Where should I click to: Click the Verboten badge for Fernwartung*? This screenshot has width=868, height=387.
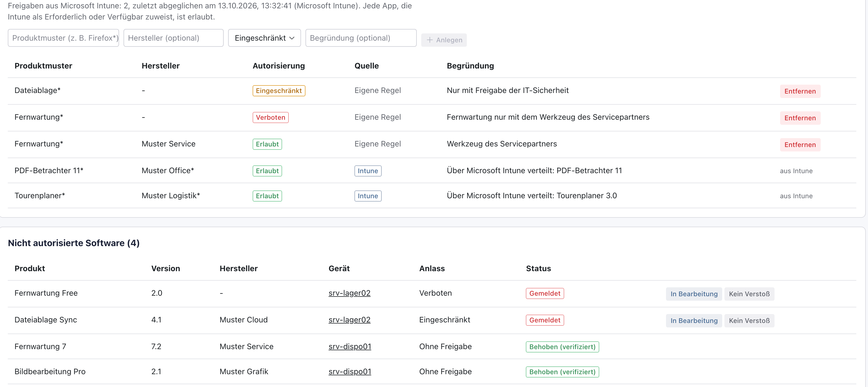(270, 117)
